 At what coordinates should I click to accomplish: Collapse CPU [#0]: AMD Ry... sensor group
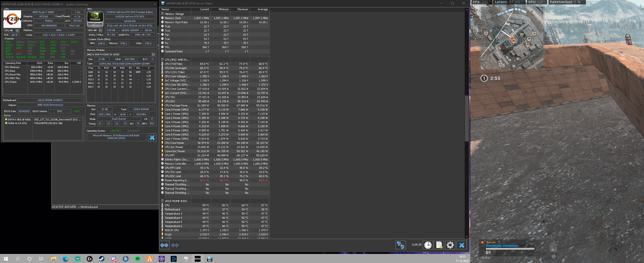[162, 60]
